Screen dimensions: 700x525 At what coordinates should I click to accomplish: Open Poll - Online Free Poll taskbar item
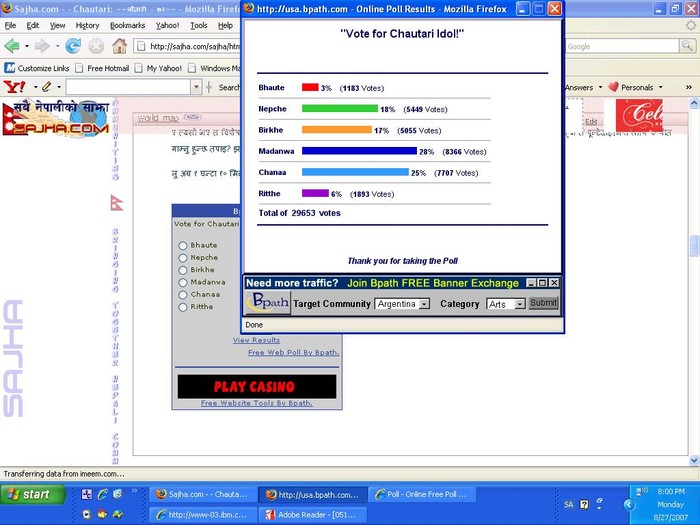click(422, 494)
